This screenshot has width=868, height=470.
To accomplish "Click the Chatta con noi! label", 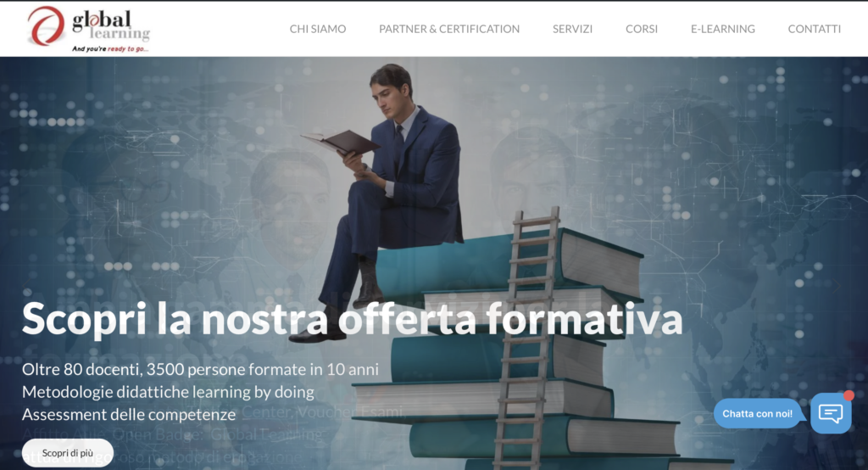I will coord(757,413).
